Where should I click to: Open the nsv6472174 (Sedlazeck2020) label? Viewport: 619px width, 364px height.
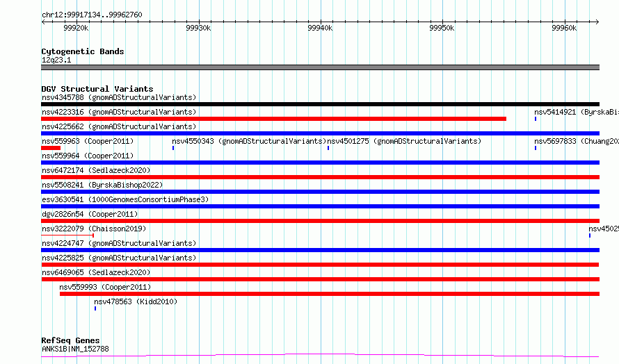click(x=96, y=170)
